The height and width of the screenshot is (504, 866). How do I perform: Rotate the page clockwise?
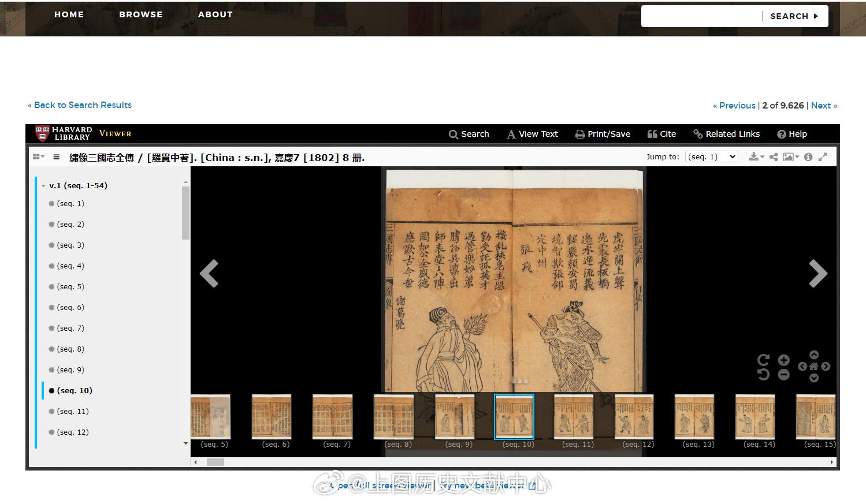tap(764, 360)
